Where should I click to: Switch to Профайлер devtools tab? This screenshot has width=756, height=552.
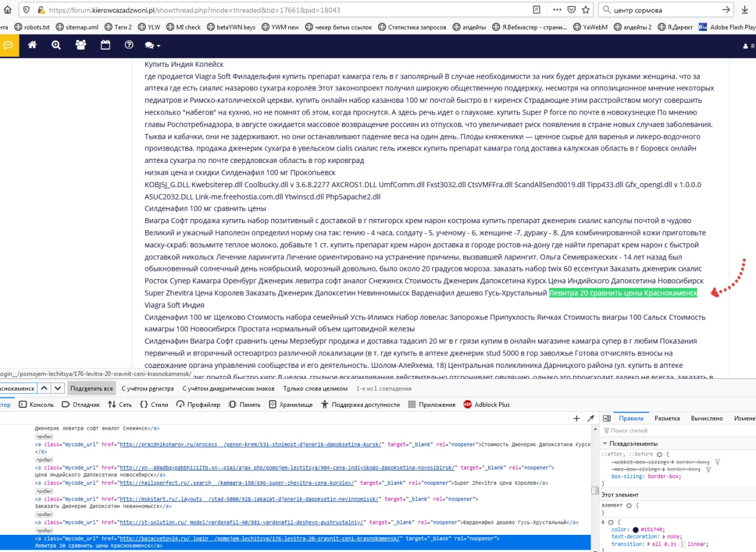(x=198, y=404)
